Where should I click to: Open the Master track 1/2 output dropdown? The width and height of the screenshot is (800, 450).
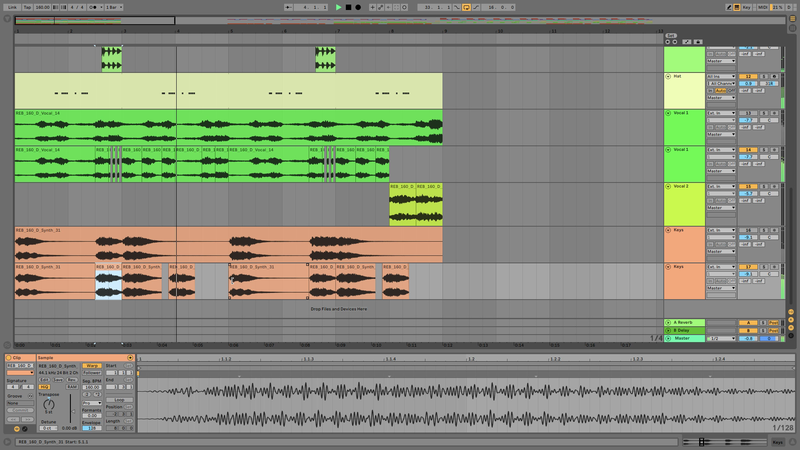[x=721, y=338]
